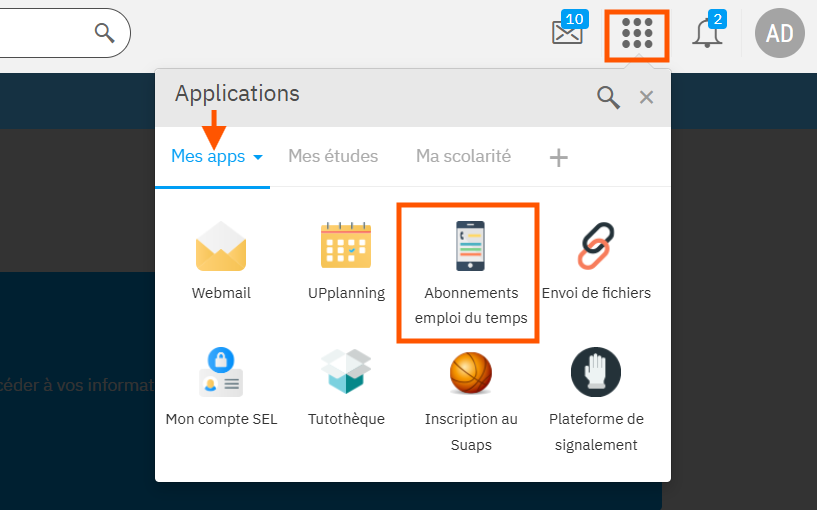The width and height of the screenshot is (817, 510).
Task: Toggle the applications grid launcher
Action: 637,34
